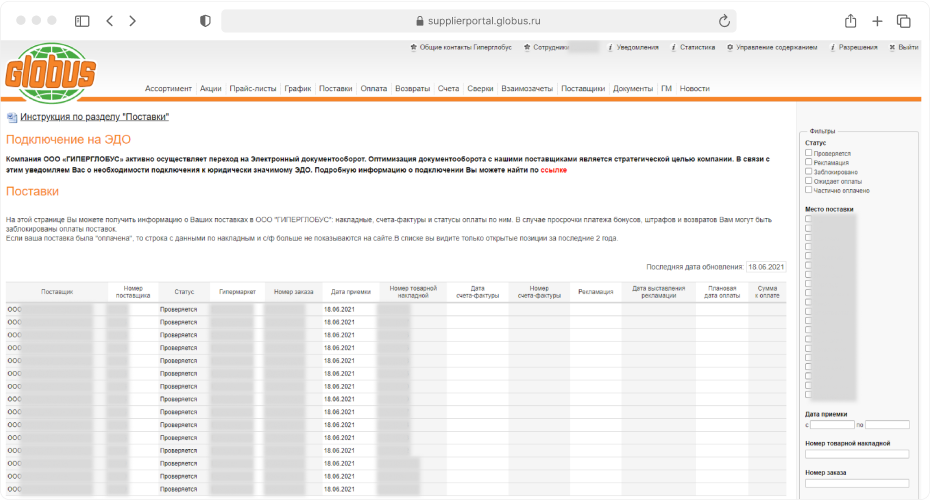This screenshot has width=930, height=500.
Task: Click the Дата приемки column header
Action: pos(351,292)
